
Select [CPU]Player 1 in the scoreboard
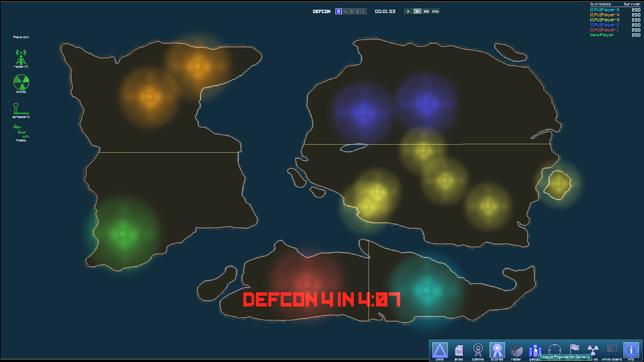[604, 30]
